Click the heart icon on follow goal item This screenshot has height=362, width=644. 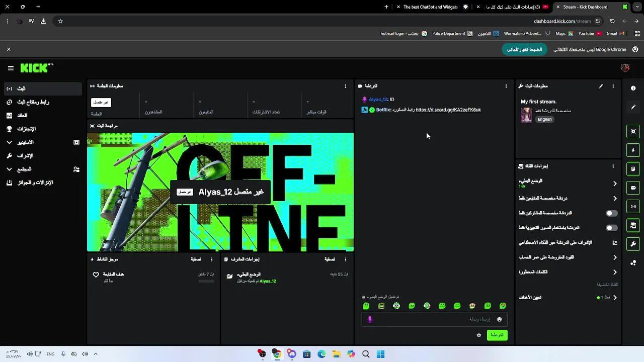tap(96, 275)
